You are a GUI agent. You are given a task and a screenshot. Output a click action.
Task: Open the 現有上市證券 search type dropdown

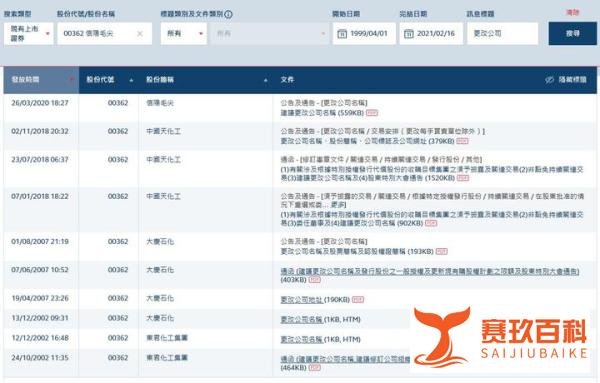pyautogui.click(x=29, y=34)
